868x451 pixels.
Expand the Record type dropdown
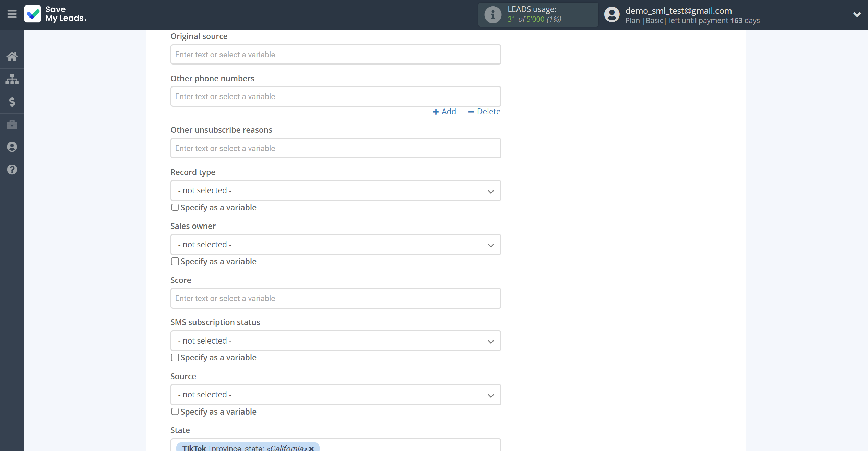pyautogui.click(x=336, y=190)
